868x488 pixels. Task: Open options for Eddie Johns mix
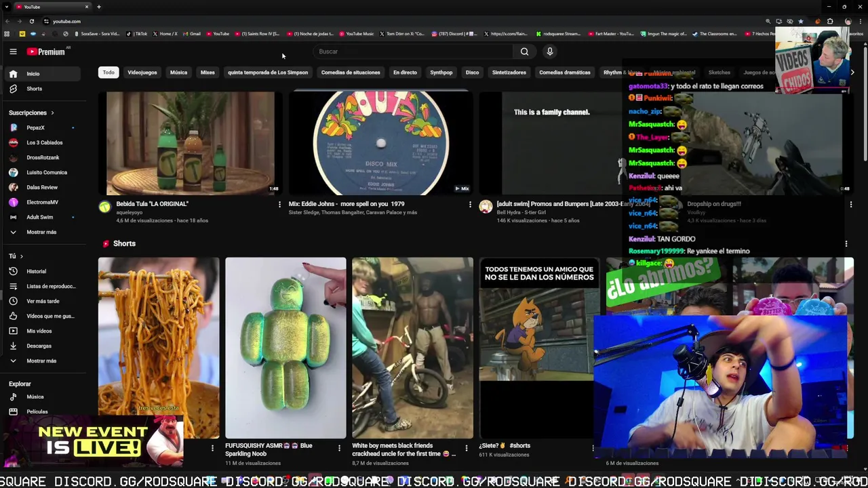(x=470, y=204)
